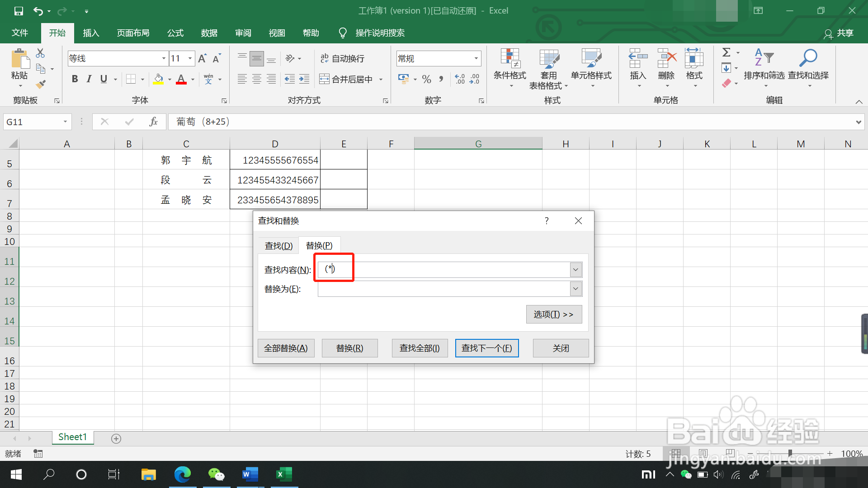The image size is (868, 488).
Task: Click the increase font size icon
Action: coord(202,58)
